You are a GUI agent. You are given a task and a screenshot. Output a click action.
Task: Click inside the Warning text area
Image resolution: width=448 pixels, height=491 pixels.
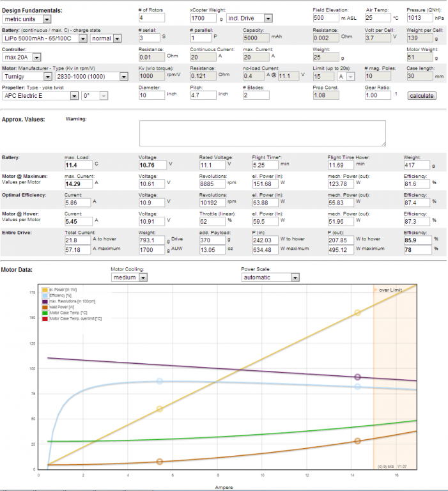pyautogui.click(x=262, y=134)
